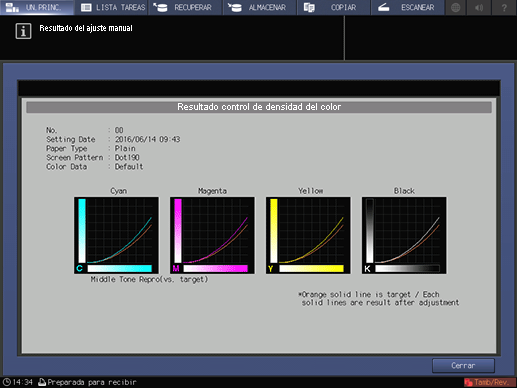
Task: Click the title Resultado control de densidad del color
Action: point(259,107)
